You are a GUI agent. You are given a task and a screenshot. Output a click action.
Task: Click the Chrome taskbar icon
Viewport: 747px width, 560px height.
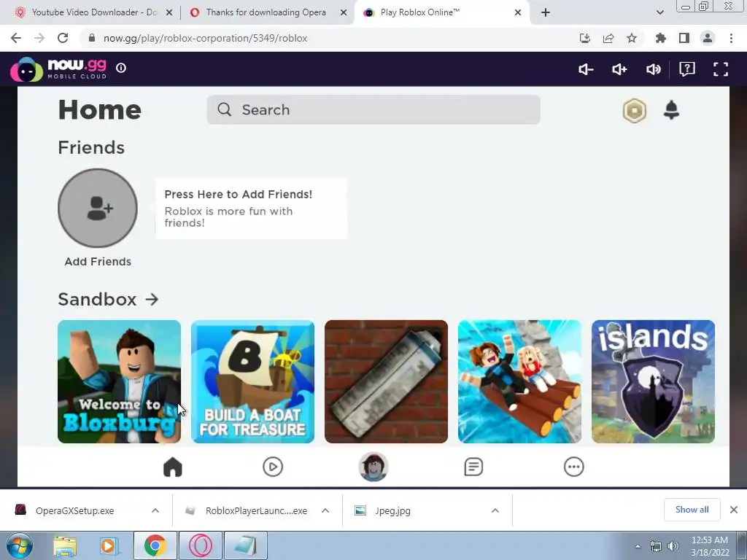(x=155, y=545)
